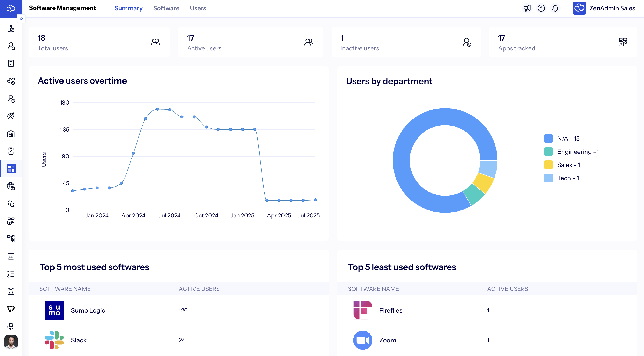Open the org chart sidebar icon
This screenshot has width=644, height=356.
[x=11, y=239]
